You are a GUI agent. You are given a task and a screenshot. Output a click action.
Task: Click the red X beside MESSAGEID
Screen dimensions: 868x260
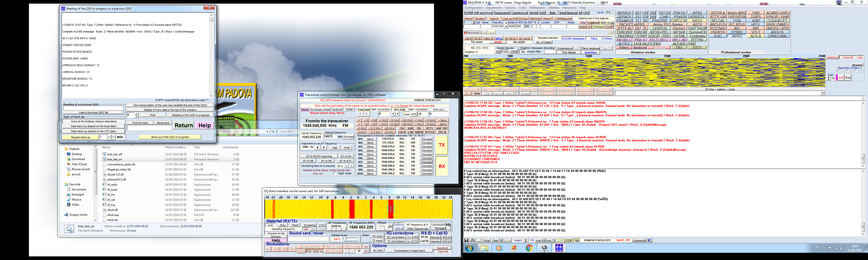click(x=465, y=33)
